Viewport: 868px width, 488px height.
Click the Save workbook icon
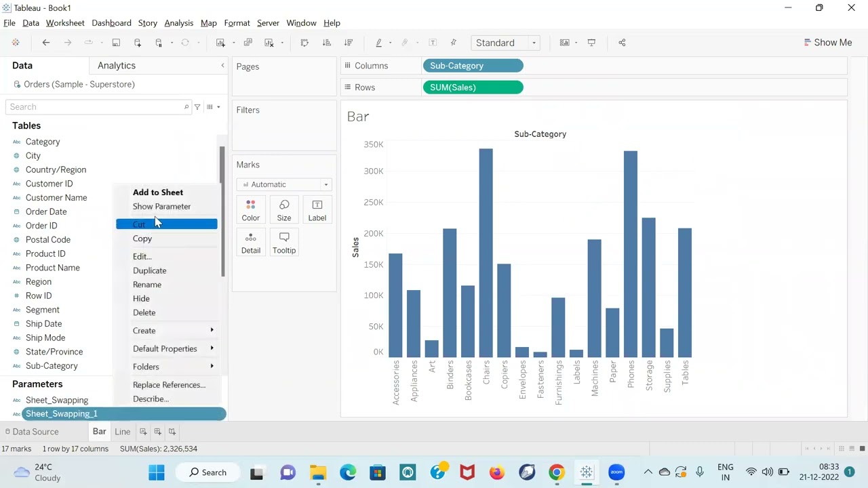pyautogui.click(x=116, y=43)
